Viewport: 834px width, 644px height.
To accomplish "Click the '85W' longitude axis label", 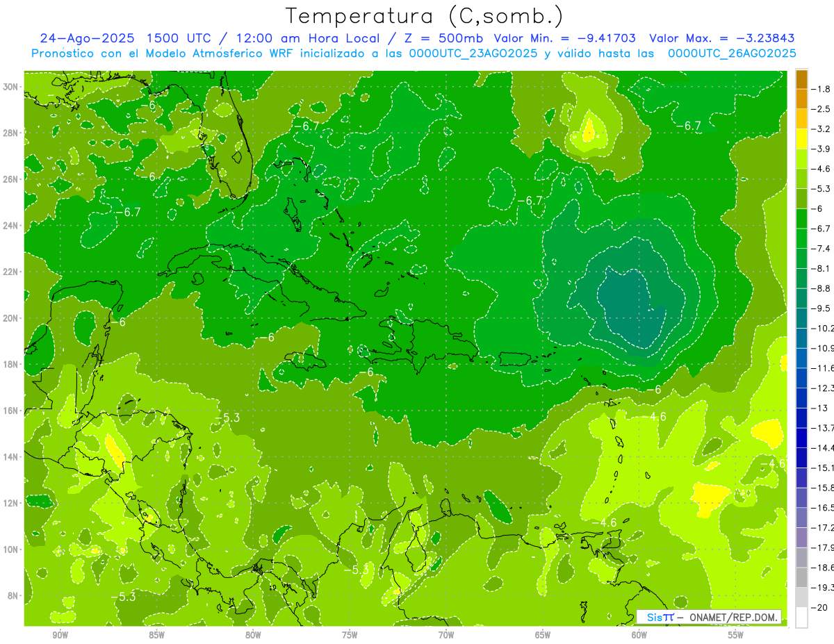I will tap(157, 636).
